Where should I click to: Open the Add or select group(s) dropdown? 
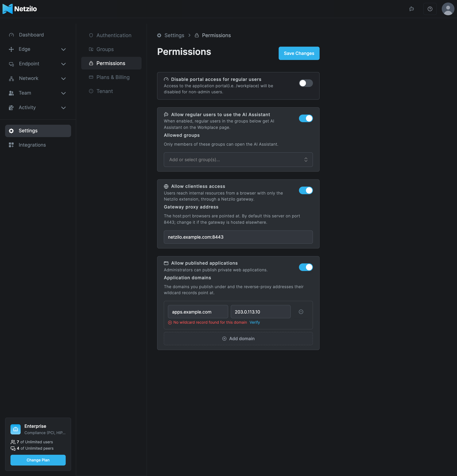pyautogui.click(x=238, y=160)
